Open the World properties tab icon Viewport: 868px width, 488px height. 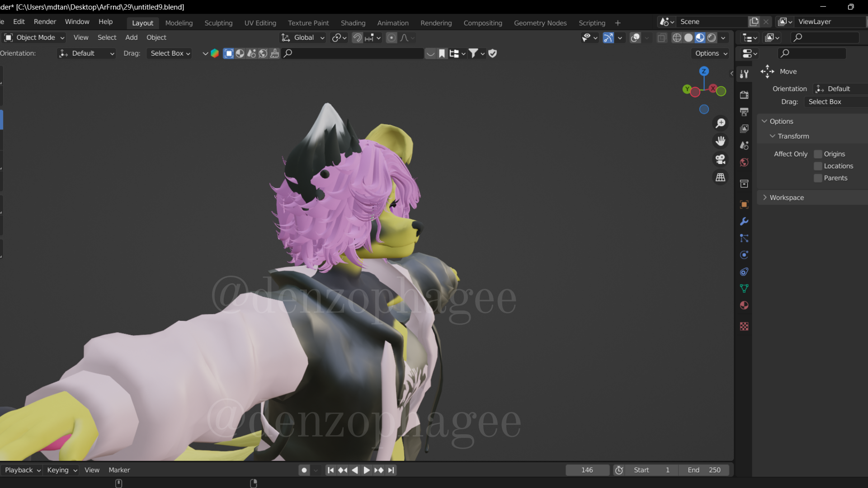pos(744,162)
